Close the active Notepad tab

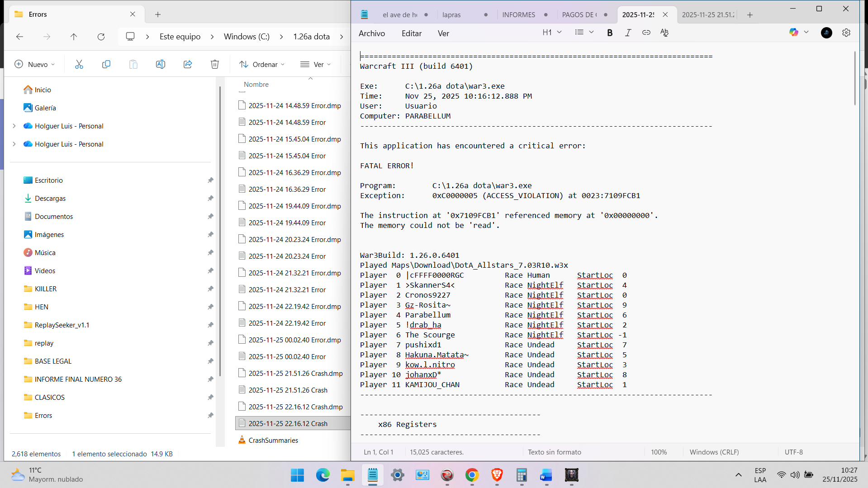(x=665, y=15)
